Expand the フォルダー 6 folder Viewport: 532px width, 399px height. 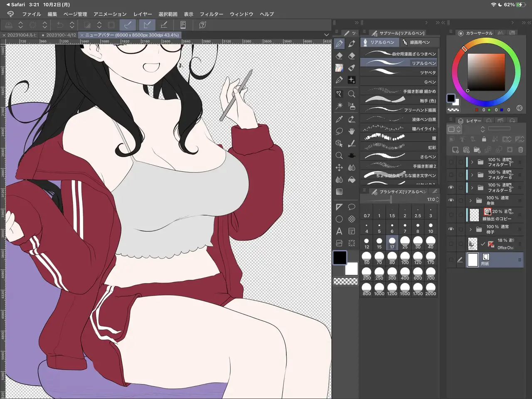click(x=472, y=175)
